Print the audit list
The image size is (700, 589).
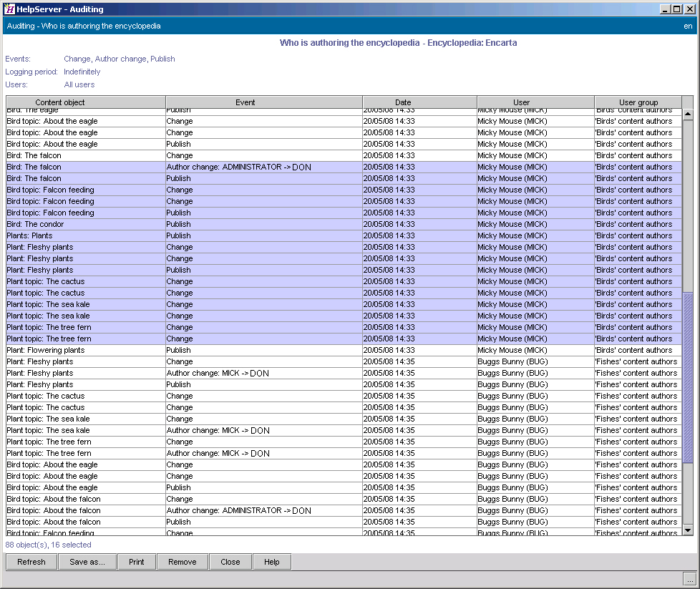[136, 562]
